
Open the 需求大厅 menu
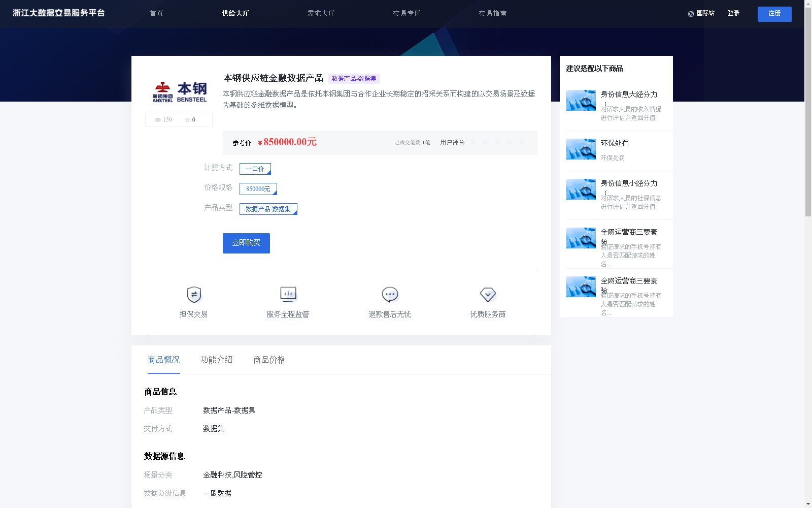pos(321,14)
